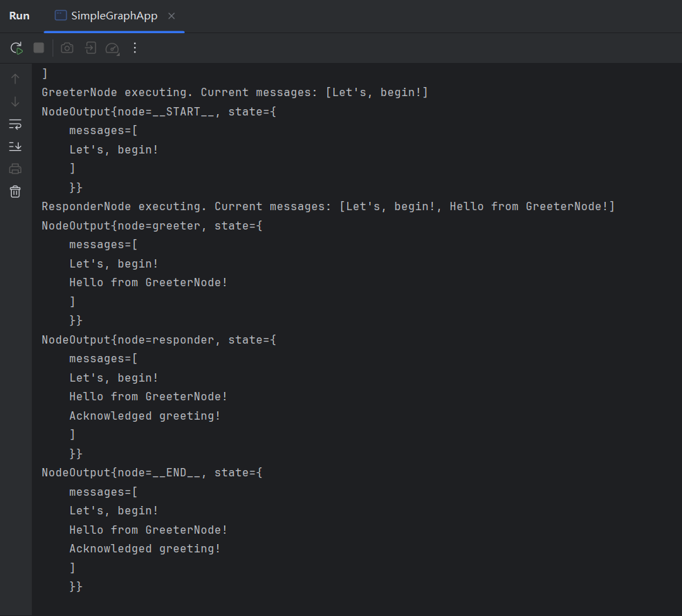Clear all console output with trash icon
Screen dimensions: 682x616
click(x=15, y=192)
